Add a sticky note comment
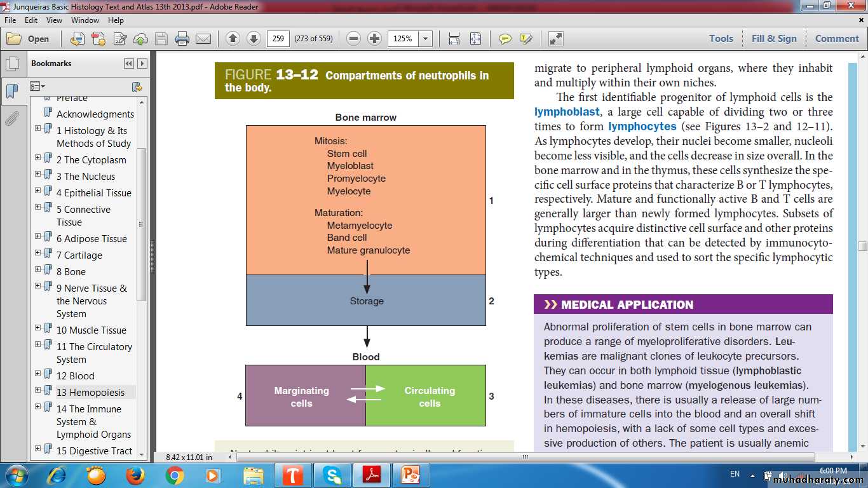This screenshot has height=488, width=868. [505, 39]
